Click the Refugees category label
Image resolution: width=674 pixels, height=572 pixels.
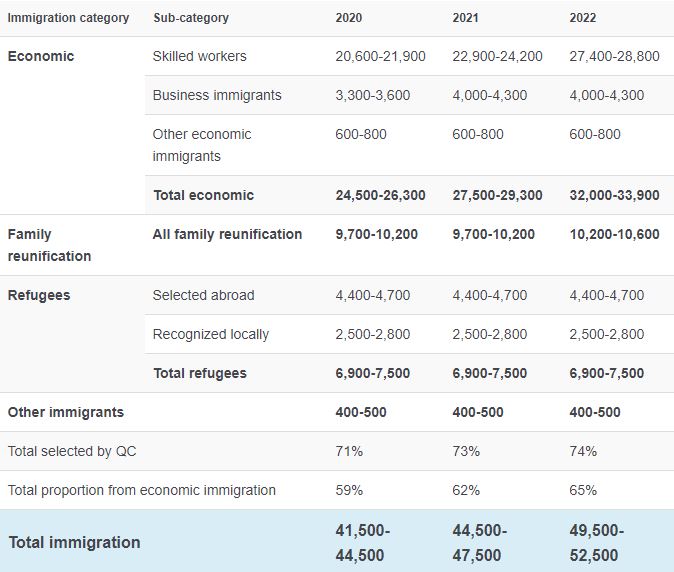(39, 295)
